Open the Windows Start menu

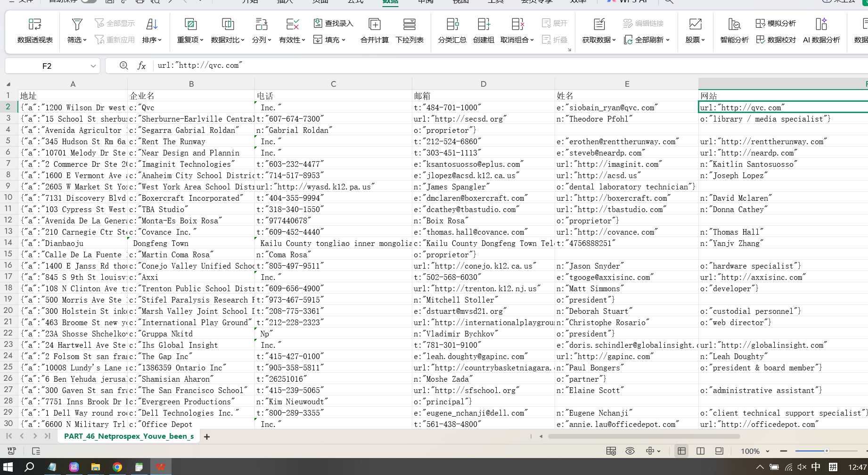tap(8, 467)
